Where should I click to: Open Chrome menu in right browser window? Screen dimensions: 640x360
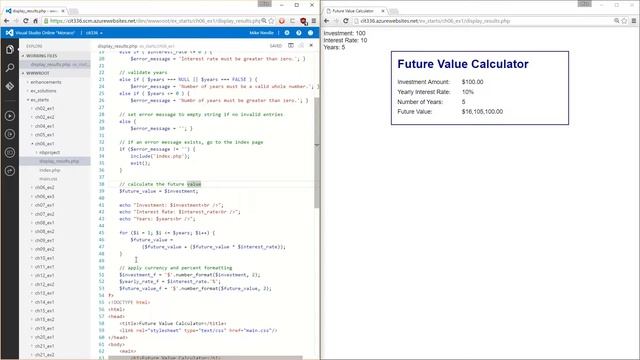click(634, 21)
